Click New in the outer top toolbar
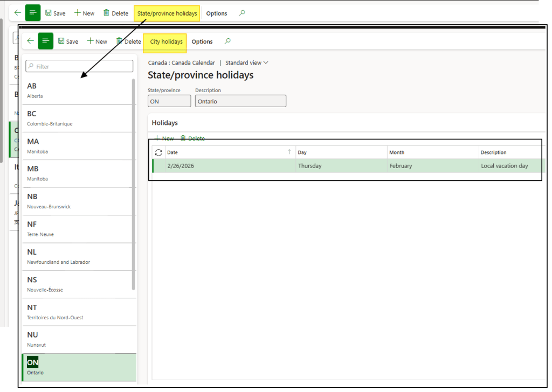Screen dimensions: 552x392 [x=84, y=13]
